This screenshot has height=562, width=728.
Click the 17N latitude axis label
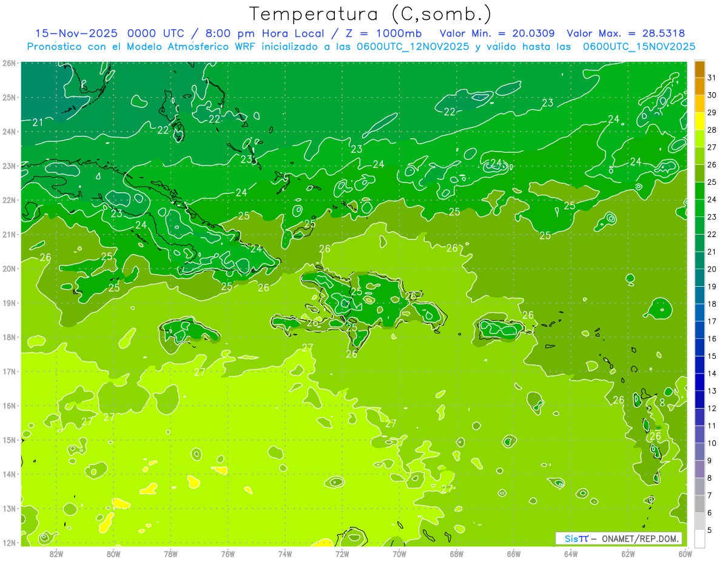pyautogui.click(x=9, y=372)
